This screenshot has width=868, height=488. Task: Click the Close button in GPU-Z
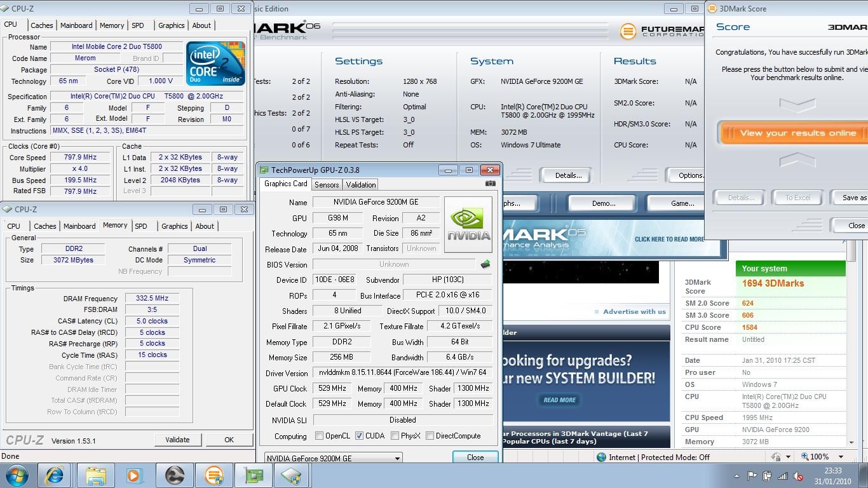(x=475, y=457)
